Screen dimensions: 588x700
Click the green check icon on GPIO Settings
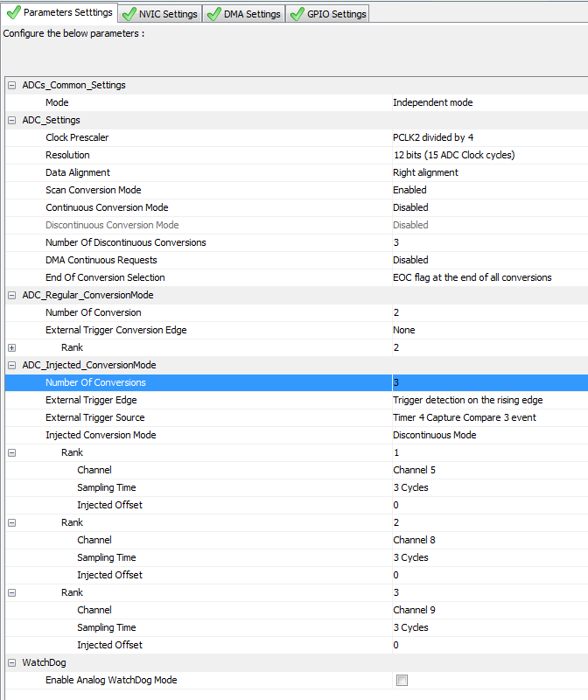coord(296,14)
